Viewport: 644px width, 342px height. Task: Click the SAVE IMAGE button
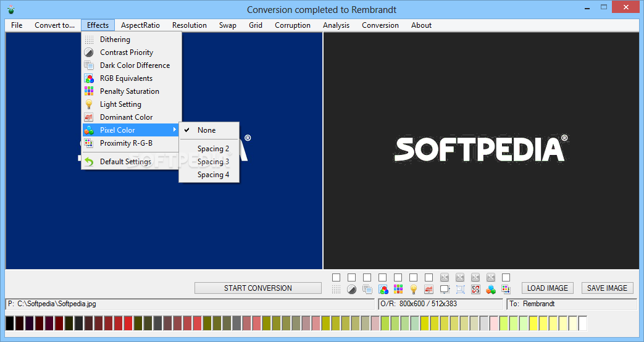click(x=607, y=288)
